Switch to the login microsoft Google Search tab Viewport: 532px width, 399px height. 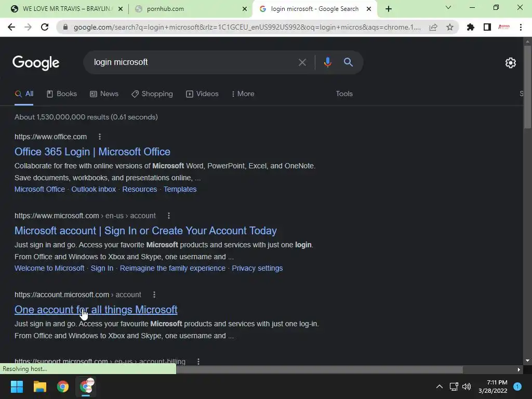(315, 9)
